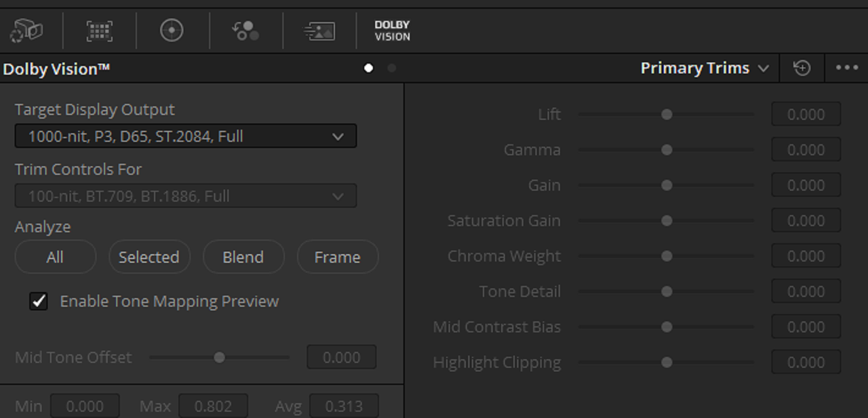Click the Analyze Selected button
Screen dimensions: 868x418
point(149,257)
